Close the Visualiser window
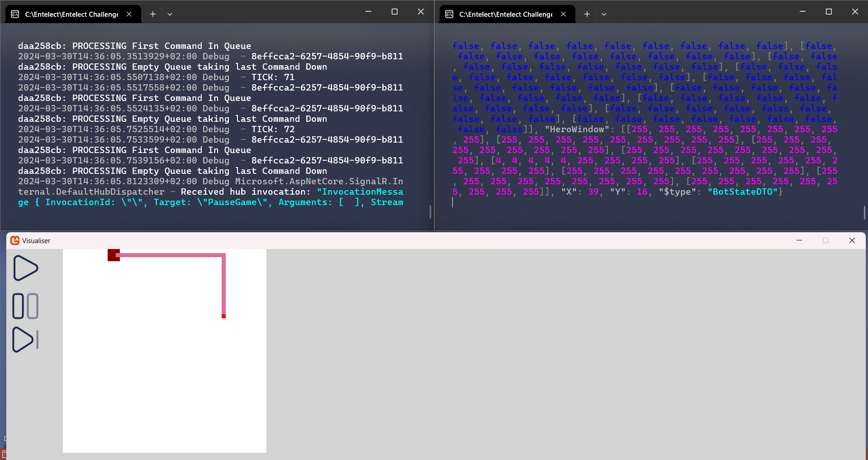 pos(852,240)
